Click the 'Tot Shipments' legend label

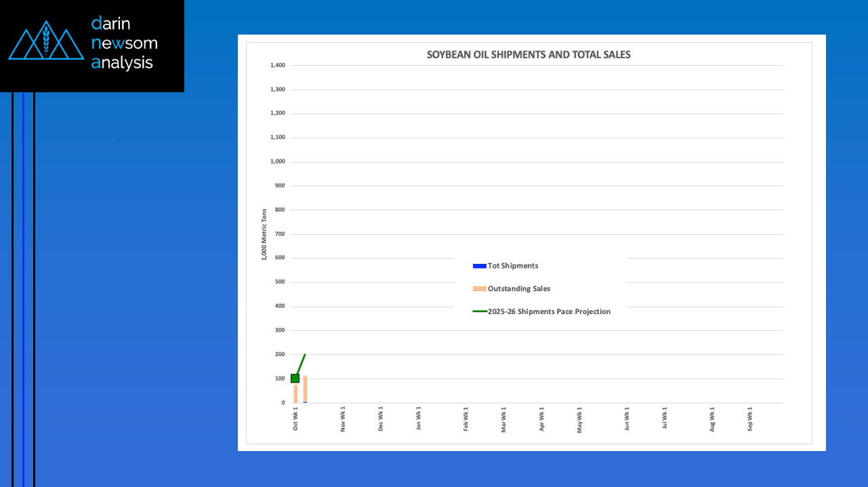coord(513,266)
